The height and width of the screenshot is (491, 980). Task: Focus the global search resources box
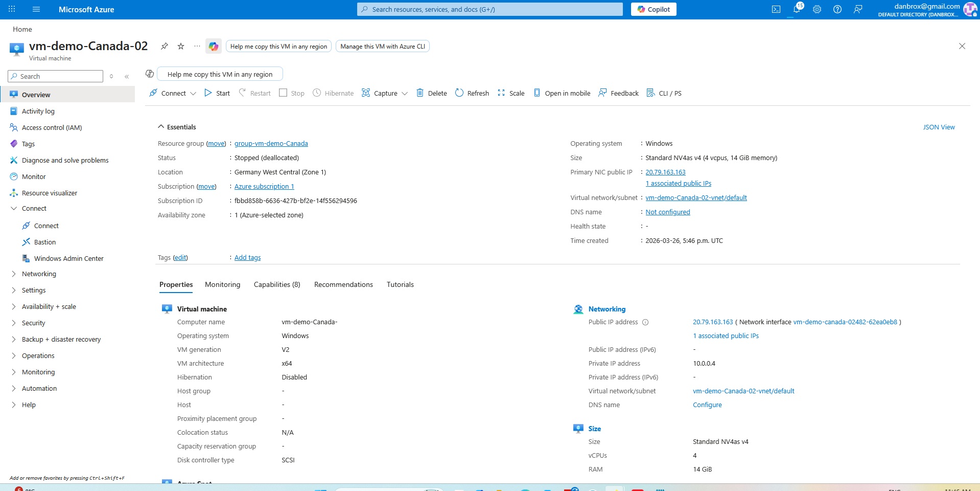pos(489,9)
